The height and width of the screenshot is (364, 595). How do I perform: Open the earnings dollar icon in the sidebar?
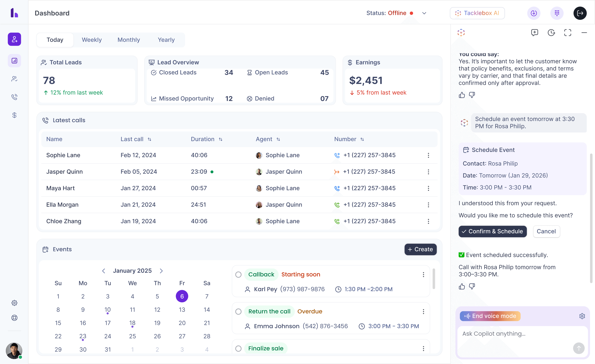pos(14,115)
